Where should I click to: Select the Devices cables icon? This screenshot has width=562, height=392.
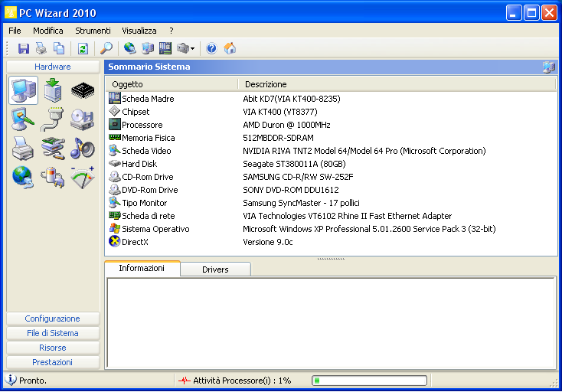tap(53, 148)
